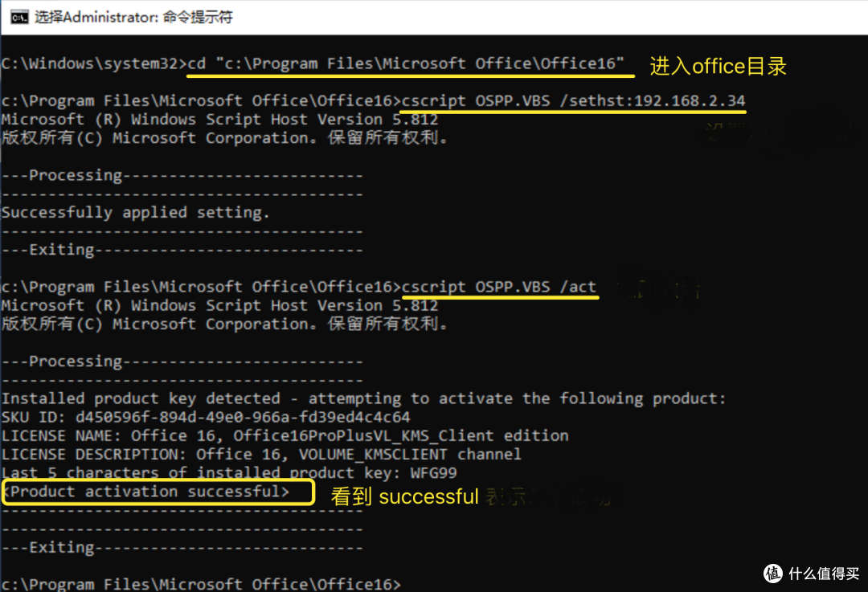
Task: Click the LICENSE DESCRIPTION VOLUME_KMSCLIENT channel line
Action: (x=261, y=454)
